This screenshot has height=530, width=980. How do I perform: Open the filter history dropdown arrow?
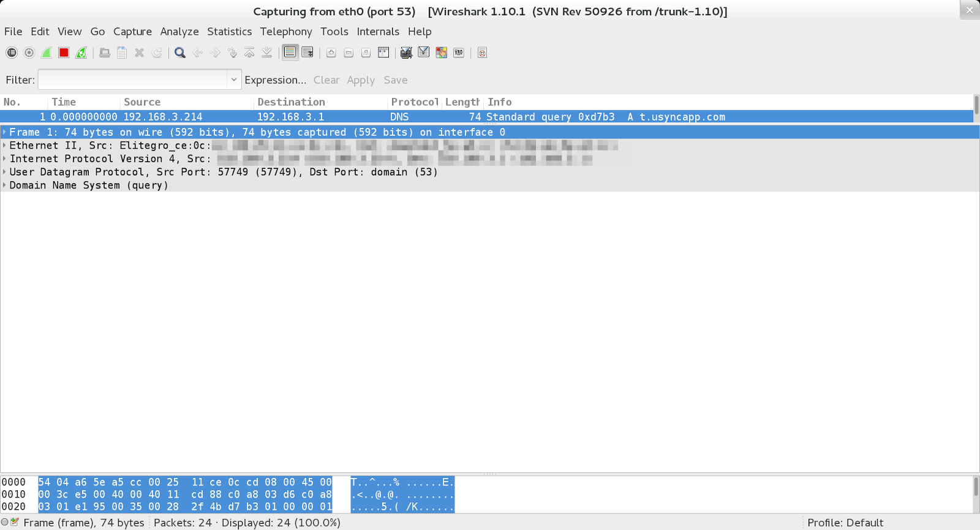click(234, 80)
